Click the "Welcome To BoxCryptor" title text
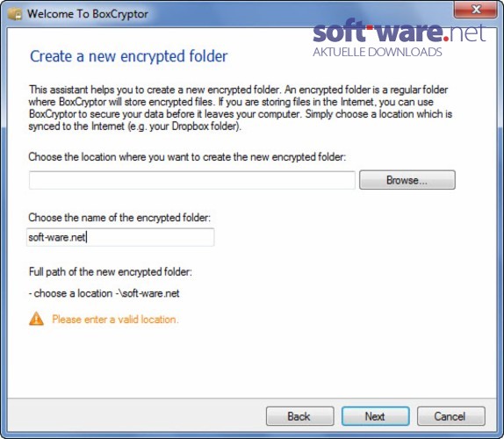 click(x=88, y=14)
